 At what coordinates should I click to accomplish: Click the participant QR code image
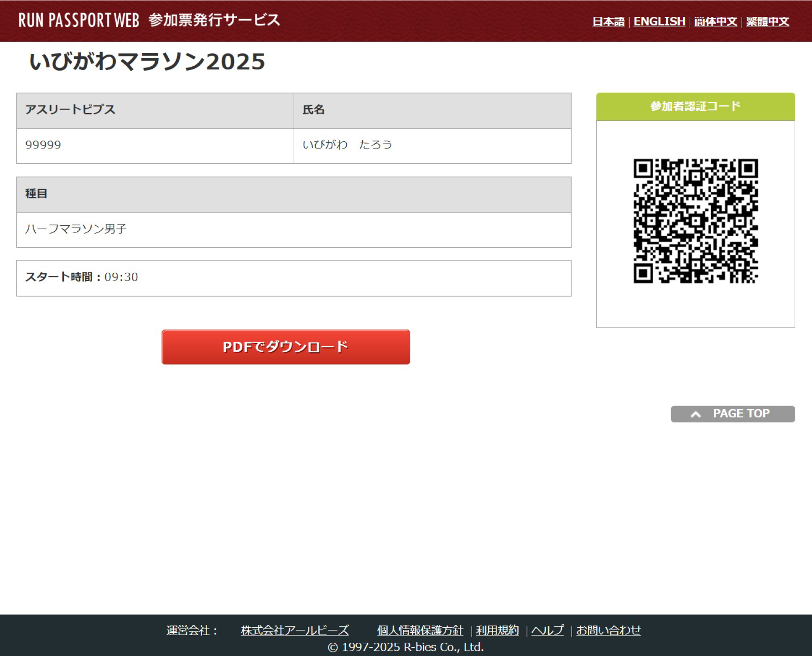[x=695, y=221]
